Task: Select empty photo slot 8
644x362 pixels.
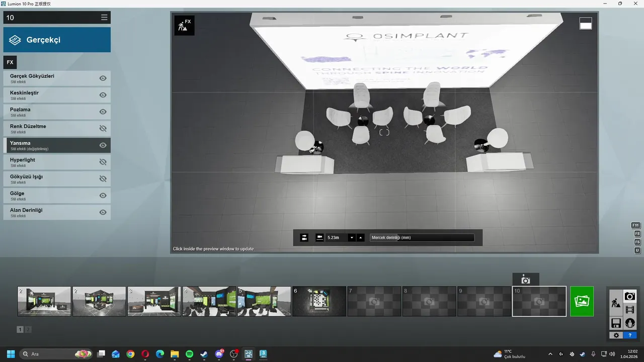Action: pos(429,301)
